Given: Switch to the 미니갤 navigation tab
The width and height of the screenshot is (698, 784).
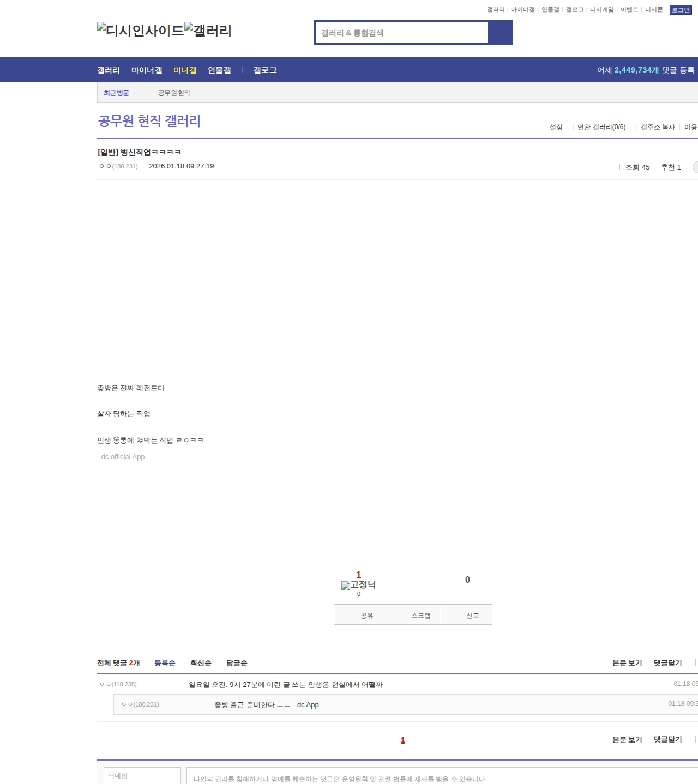Looking at the screenshot, I should tap(184, 70).
